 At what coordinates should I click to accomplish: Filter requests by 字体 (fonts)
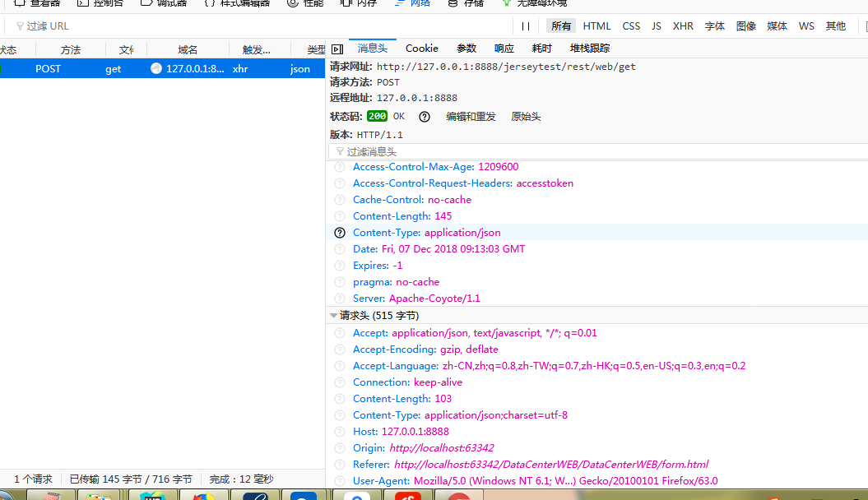coord(715,26)
